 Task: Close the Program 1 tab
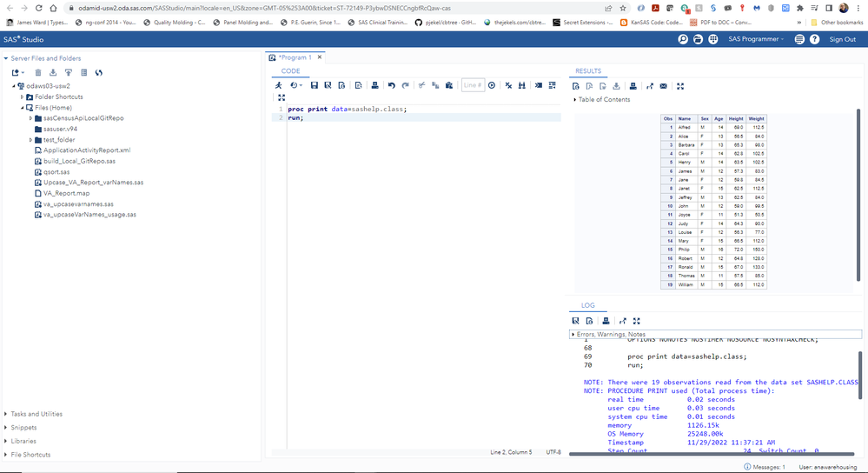[x=319, y=57]
